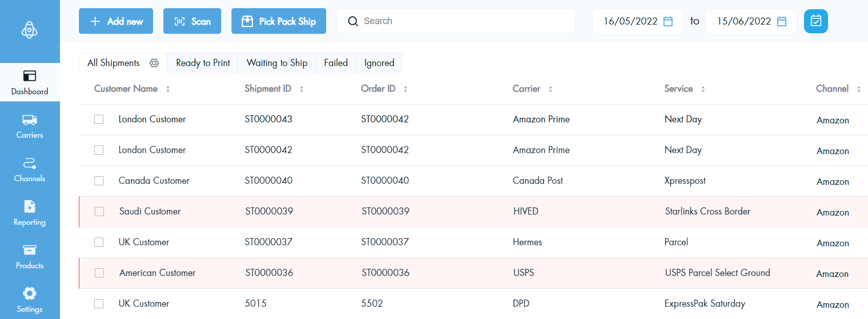Click the blue calendar apply button
The width and height of the screenshot is (868, 319).
point(816,21)
